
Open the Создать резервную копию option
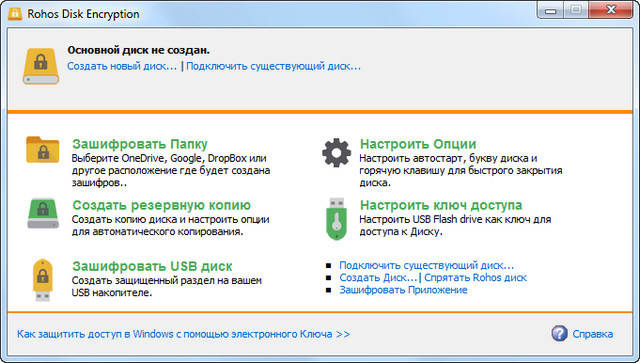[x=162, y=205]
